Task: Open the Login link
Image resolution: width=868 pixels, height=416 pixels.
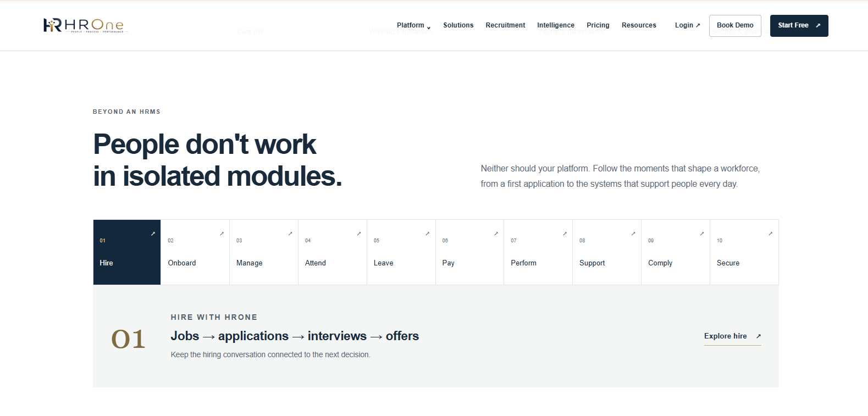Action: coord(688,25)
